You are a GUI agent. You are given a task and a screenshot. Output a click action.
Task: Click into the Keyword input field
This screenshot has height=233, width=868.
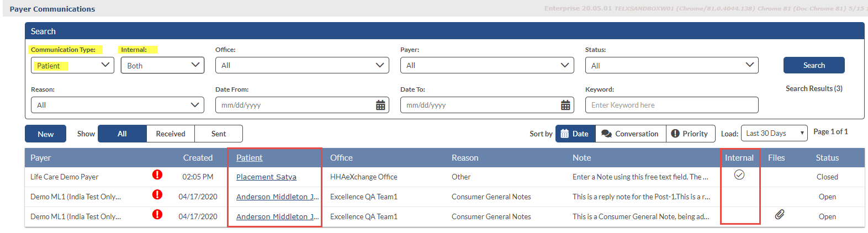[x=671, y=105]
